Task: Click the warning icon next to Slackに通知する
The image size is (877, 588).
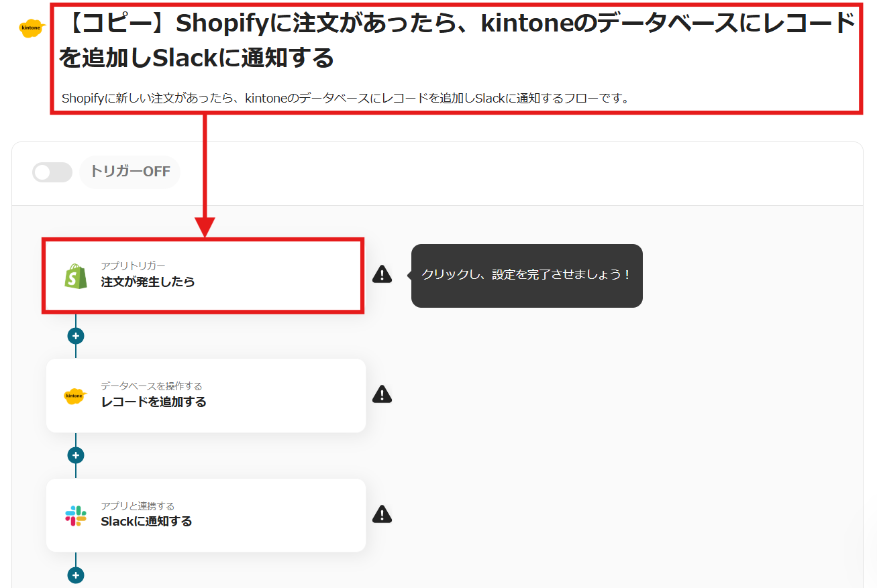Action: 382,514
